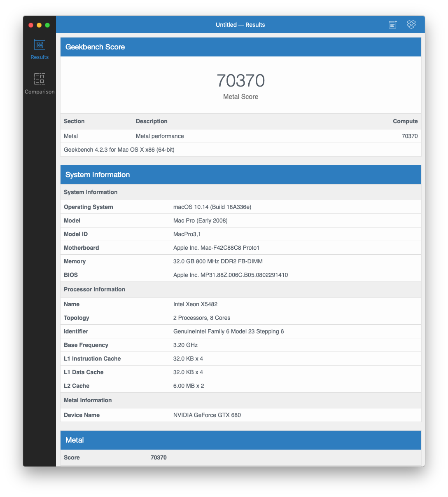Select '3.20 GHz' base frequency value

pyautogui.click(x=185, y=345)
